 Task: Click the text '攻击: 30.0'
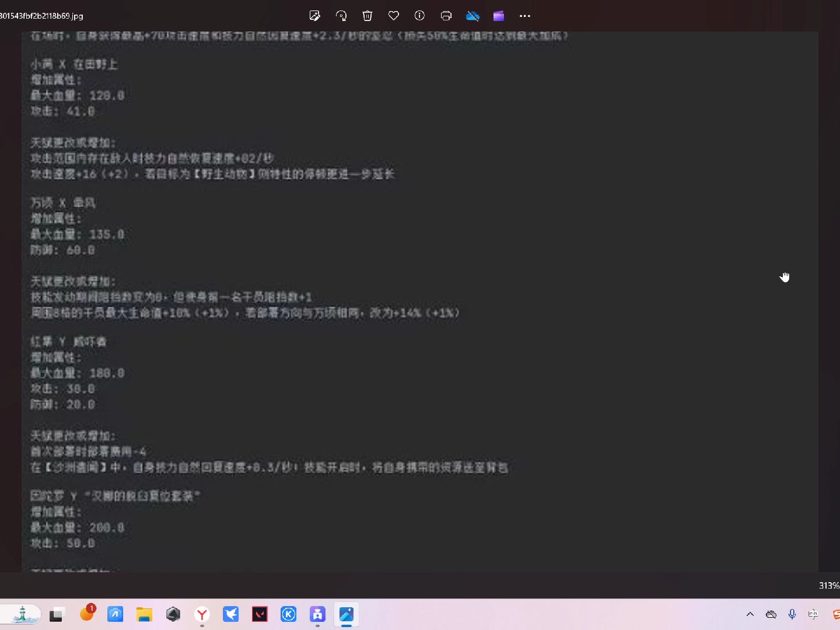(x=62, y=389)
